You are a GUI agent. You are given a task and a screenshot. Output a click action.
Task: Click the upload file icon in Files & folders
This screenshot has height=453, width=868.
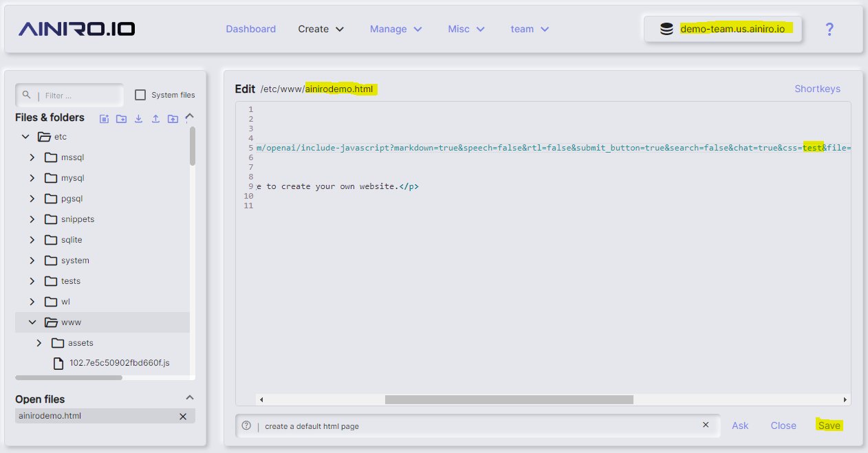[x=155, y=118]
